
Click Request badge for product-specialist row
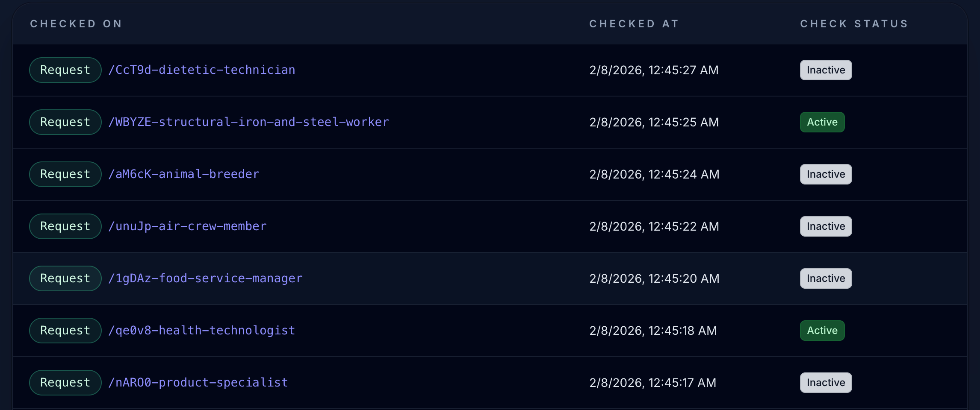pos(65,383)
